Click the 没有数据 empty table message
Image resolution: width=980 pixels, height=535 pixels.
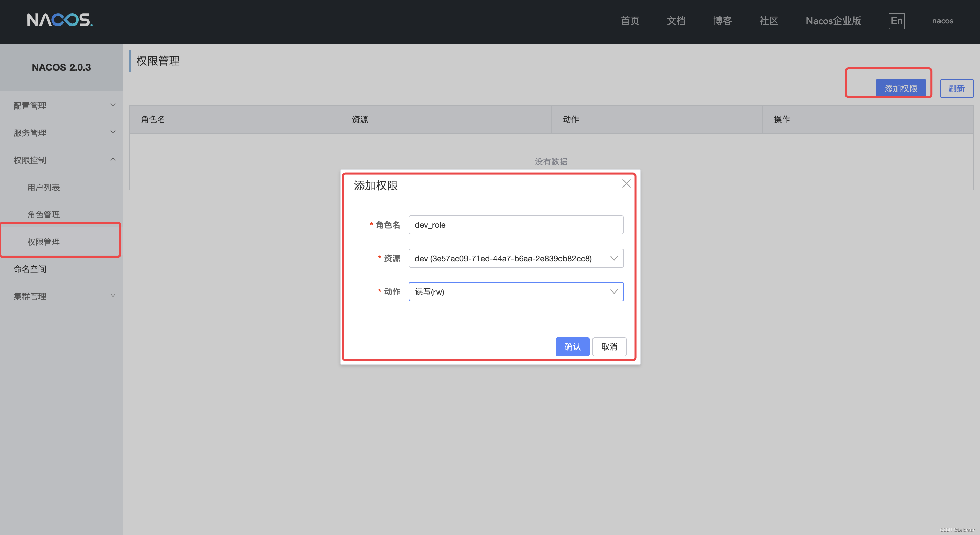pos(551,162)
